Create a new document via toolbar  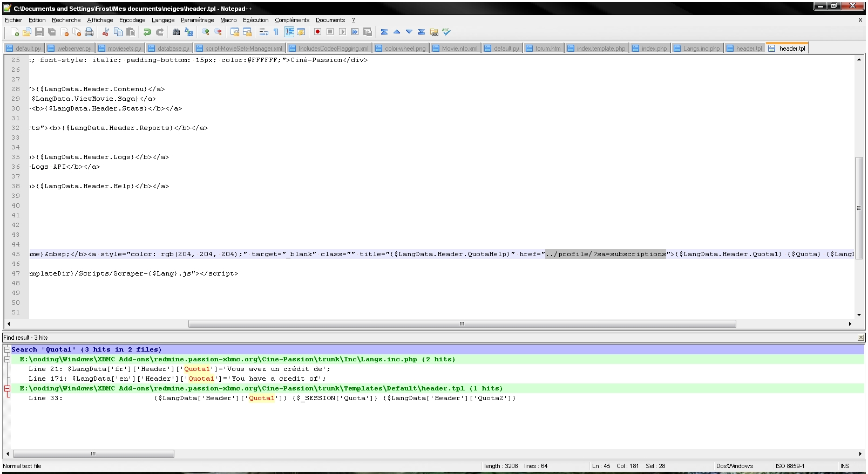click(x=15, y=32)
